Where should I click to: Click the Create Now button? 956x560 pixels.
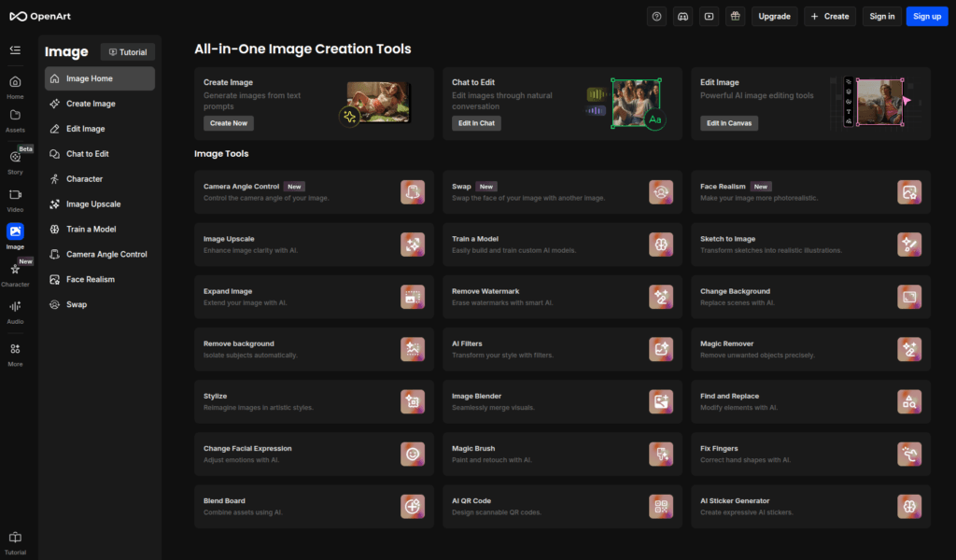[229, 123]
